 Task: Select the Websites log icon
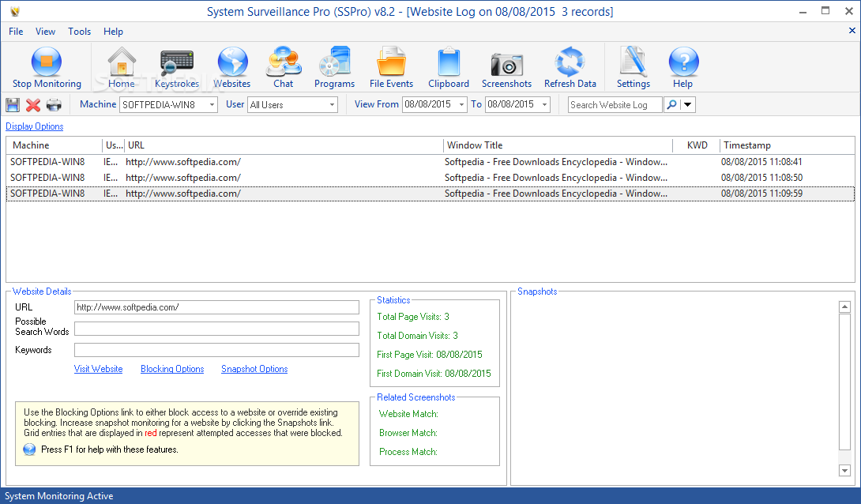click(232, 62)
